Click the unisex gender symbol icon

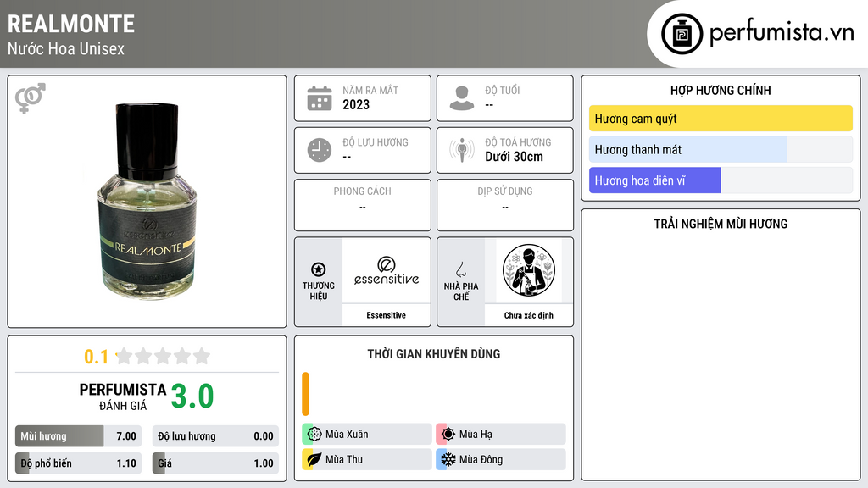coord(31,98)
